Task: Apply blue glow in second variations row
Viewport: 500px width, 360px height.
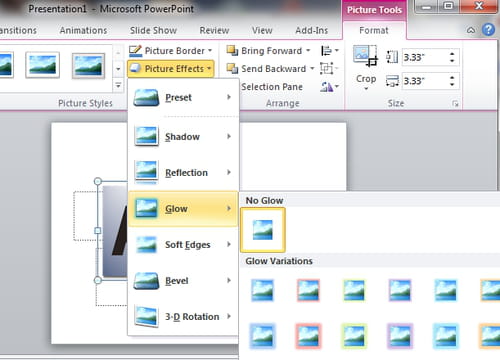Action: tap(263, 336)
